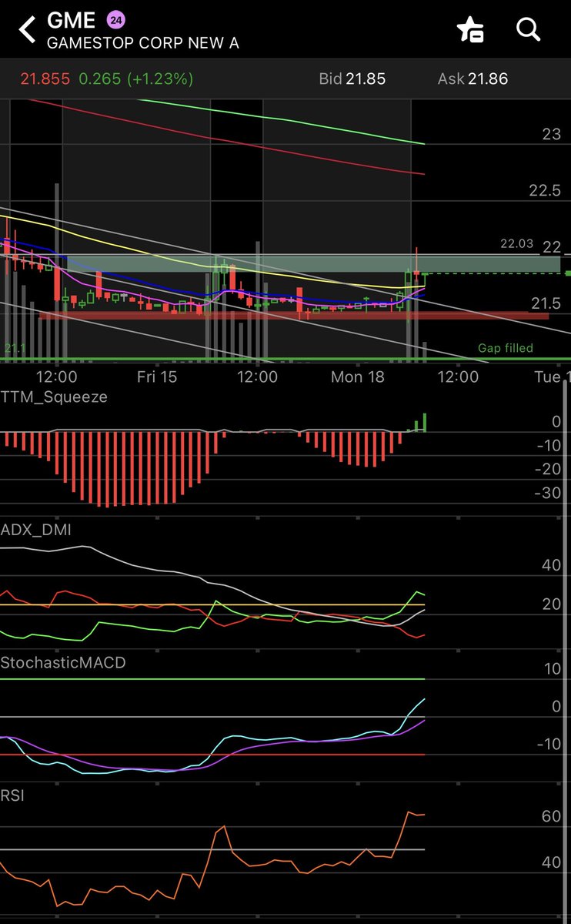571x924 pixels.
Task: Tap the Bid 21.85 quote
Action: [x=352, y=79]
